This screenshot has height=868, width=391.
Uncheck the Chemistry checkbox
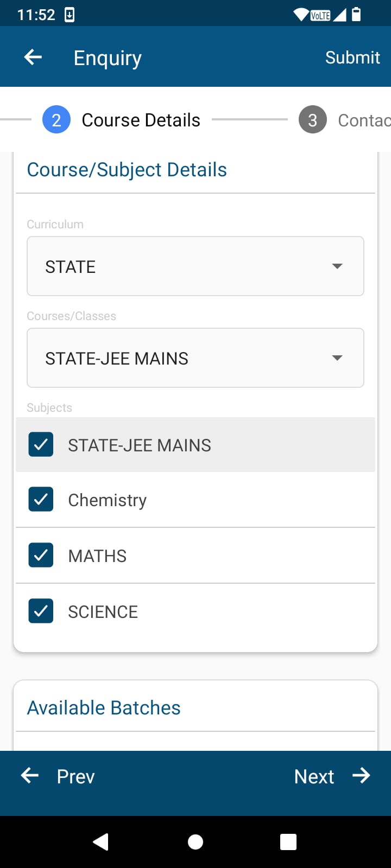tap(41, 500)
